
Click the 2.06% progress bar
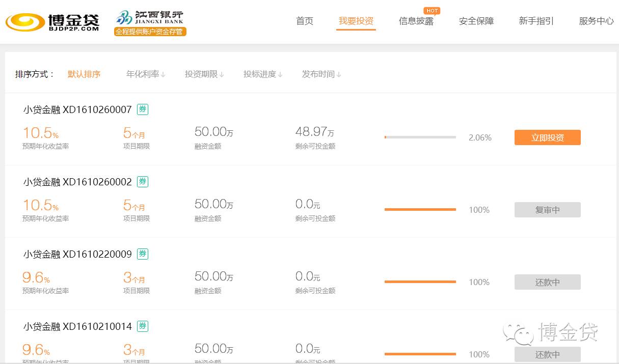coord(420,137)
